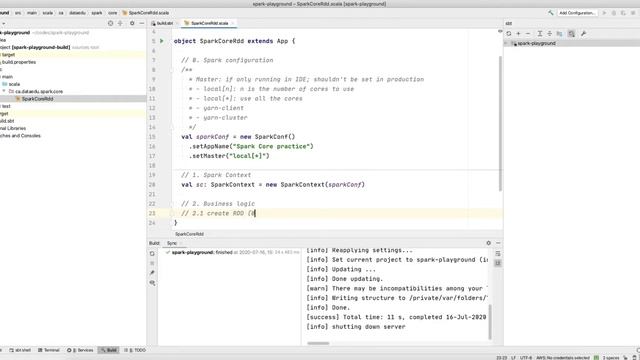Click the rerun sync icon in Build panel

152,254
